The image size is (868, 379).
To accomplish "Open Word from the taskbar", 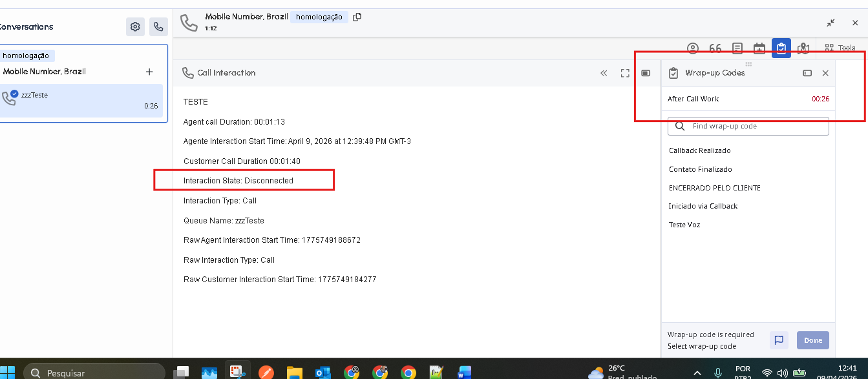I will pos(465,373).
